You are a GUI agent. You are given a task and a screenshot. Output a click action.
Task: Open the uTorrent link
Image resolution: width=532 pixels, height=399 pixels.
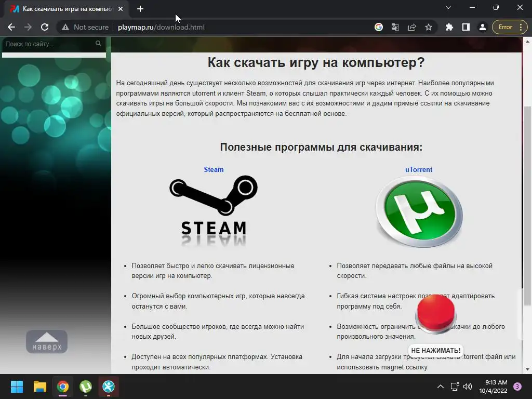(x=419, y=169)
